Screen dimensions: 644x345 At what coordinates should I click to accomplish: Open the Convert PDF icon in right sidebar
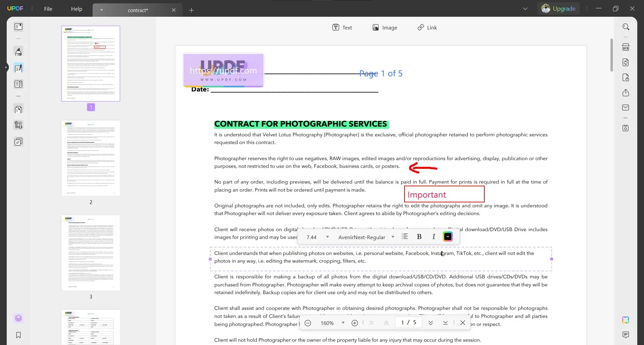click(x=626, y=62)
